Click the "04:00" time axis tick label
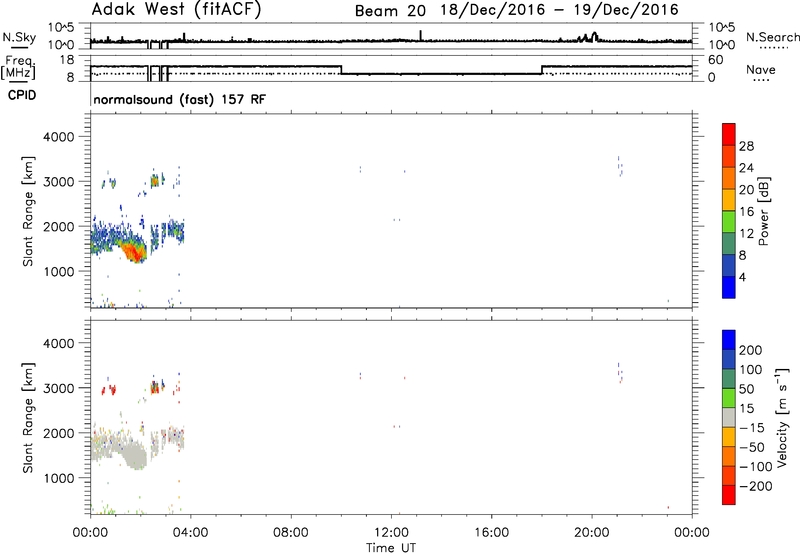 tap(191, 533)
